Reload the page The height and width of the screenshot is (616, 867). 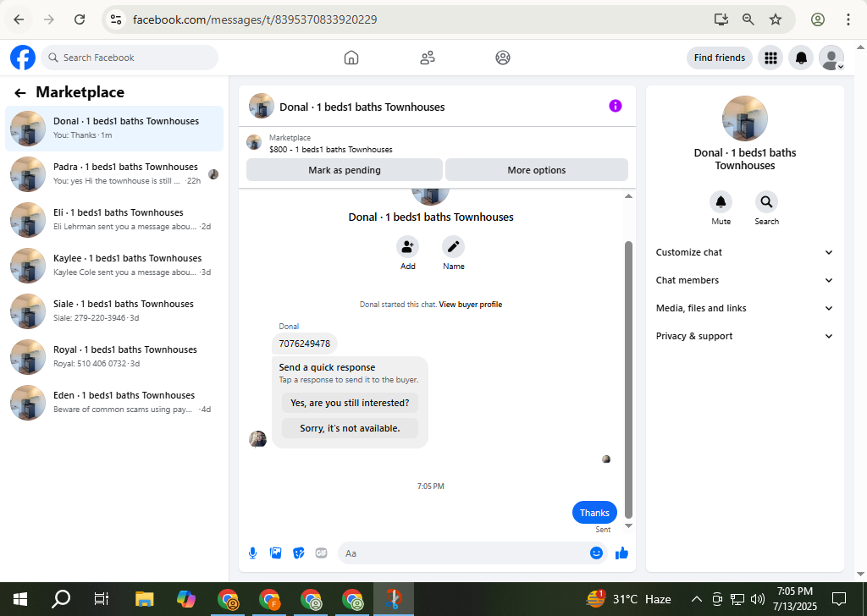point(80,19)
